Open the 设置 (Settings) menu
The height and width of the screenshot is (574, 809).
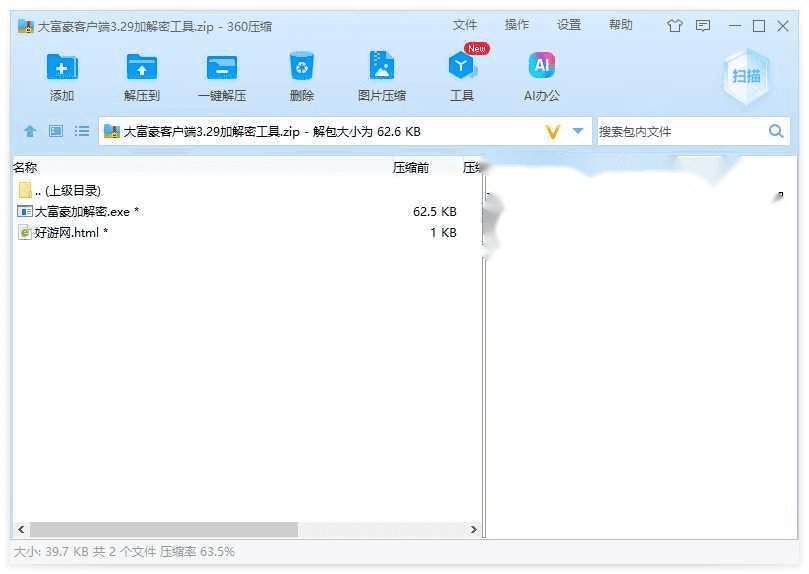point(569,25)
